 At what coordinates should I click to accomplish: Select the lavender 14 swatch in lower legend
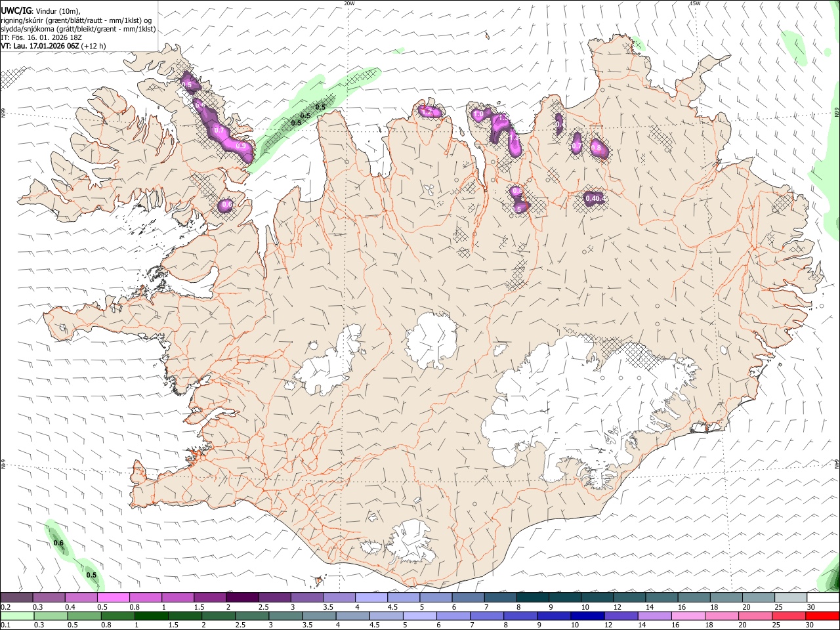654,616
